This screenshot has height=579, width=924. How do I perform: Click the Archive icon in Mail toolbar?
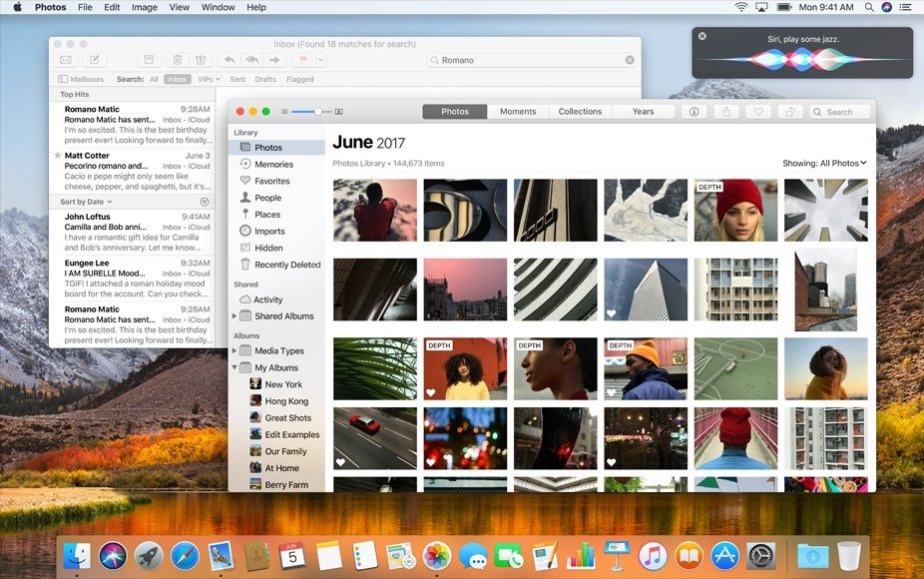149,60
